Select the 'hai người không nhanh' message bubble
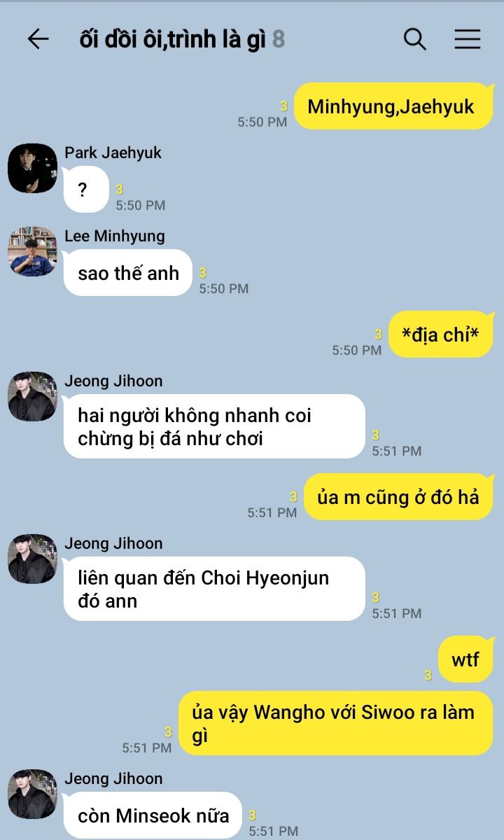The height and width of the screenshot is (840, 504). click(214, 426)
